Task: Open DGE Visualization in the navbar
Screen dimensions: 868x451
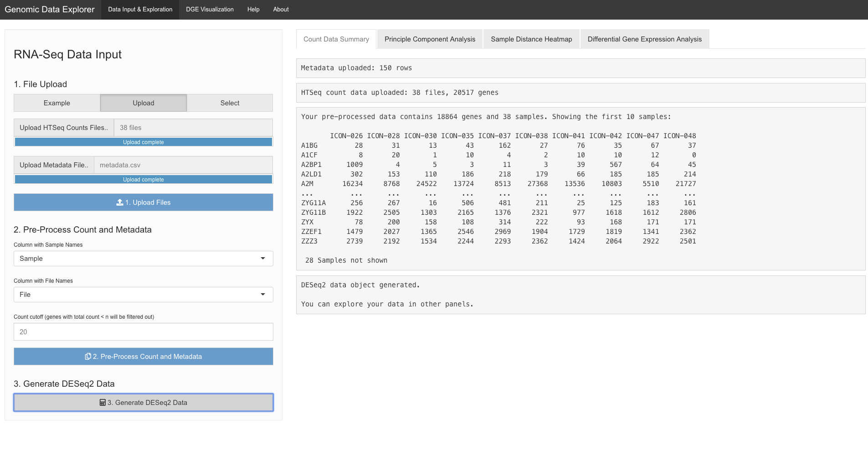Action: tap(210, 10)
